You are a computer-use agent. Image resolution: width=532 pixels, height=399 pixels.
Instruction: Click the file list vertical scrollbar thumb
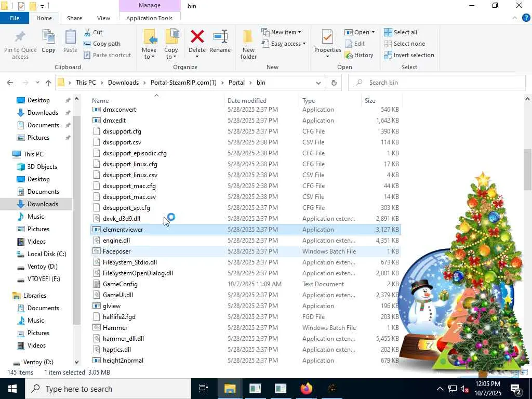click(x=527, y=170)
